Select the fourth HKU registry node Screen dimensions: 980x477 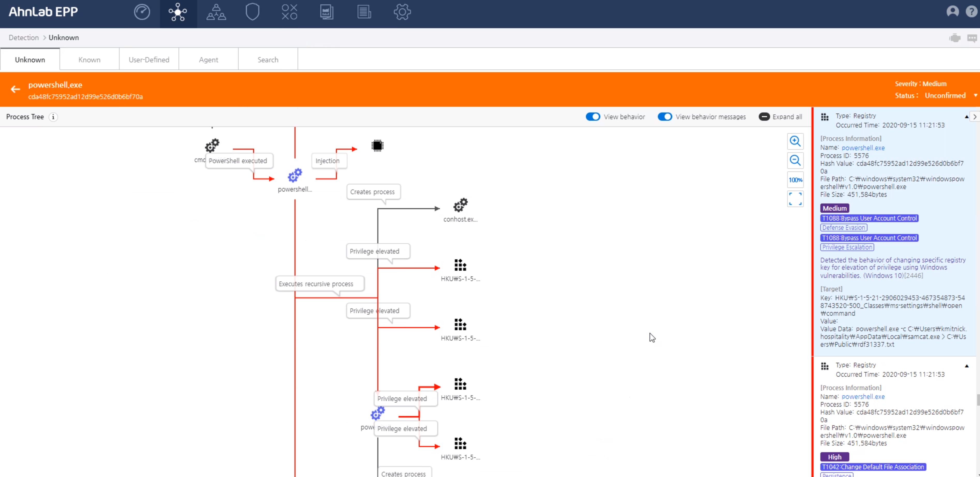[460, 443]
